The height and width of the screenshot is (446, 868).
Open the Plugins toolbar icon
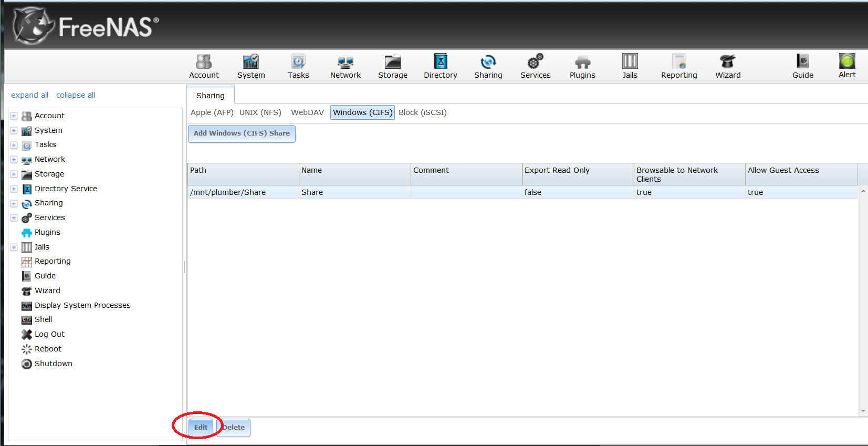(583, 63)
